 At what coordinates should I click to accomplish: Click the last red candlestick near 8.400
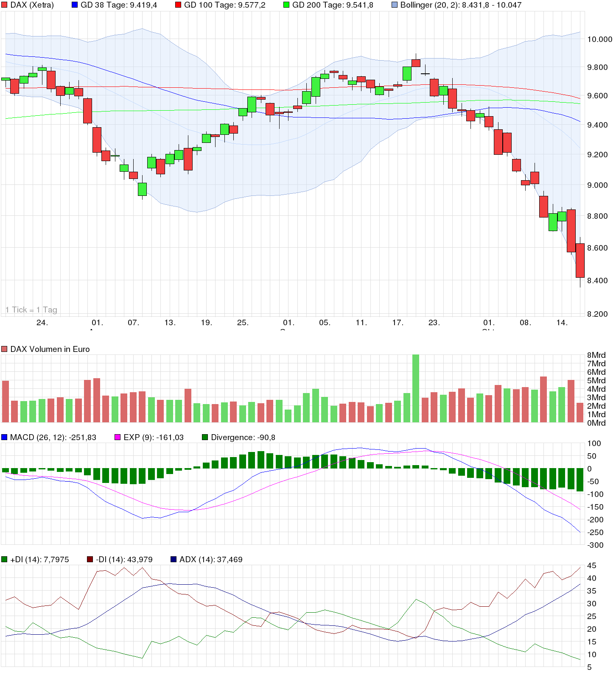coord(580,260)
